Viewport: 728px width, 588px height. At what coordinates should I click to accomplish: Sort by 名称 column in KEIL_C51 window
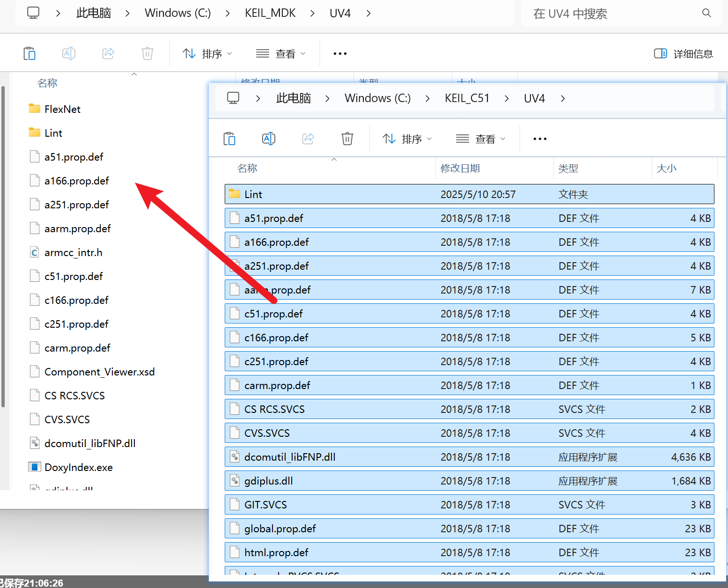pos(247,169)
